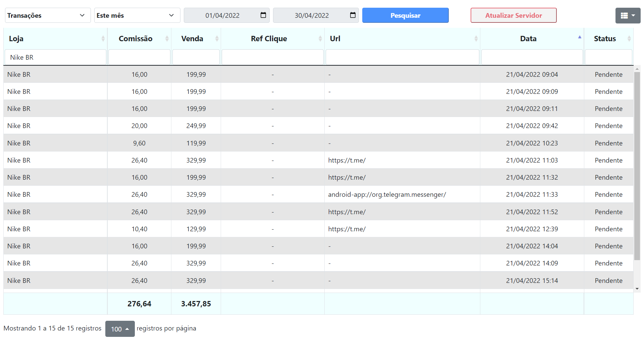Click the sort icon on Url column
Screen dimensions: 644x362
pos(476,38)
